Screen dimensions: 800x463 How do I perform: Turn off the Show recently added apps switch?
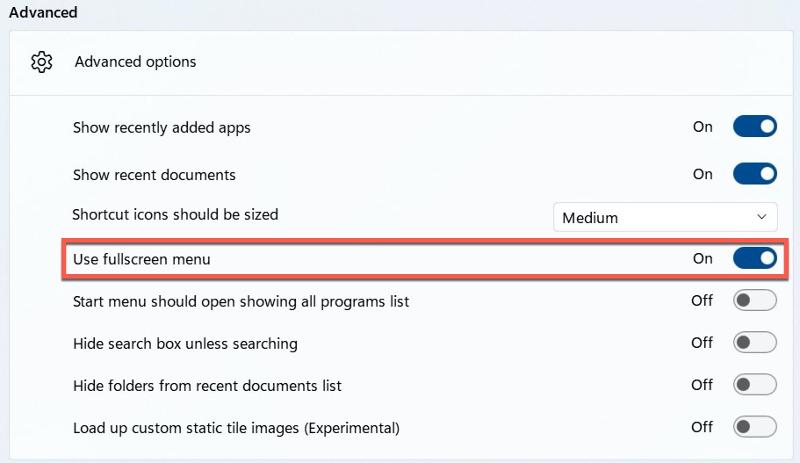click(x=755, y=127)
